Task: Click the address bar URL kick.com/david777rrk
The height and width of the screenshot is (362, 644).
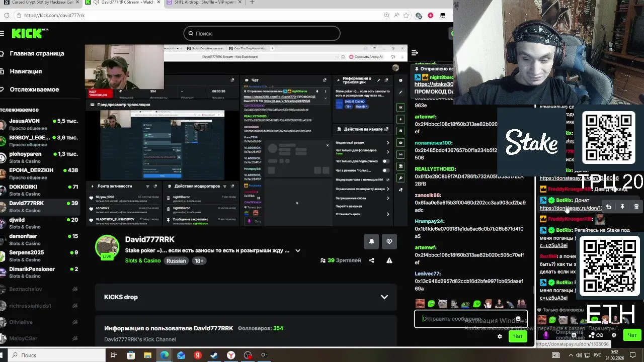Action: pos(54,15)
